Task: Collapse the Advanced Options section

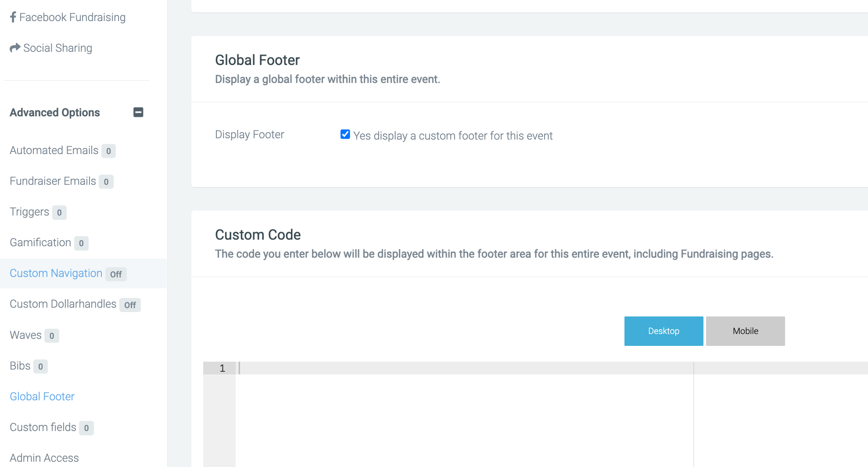Action: coord(138,112)
